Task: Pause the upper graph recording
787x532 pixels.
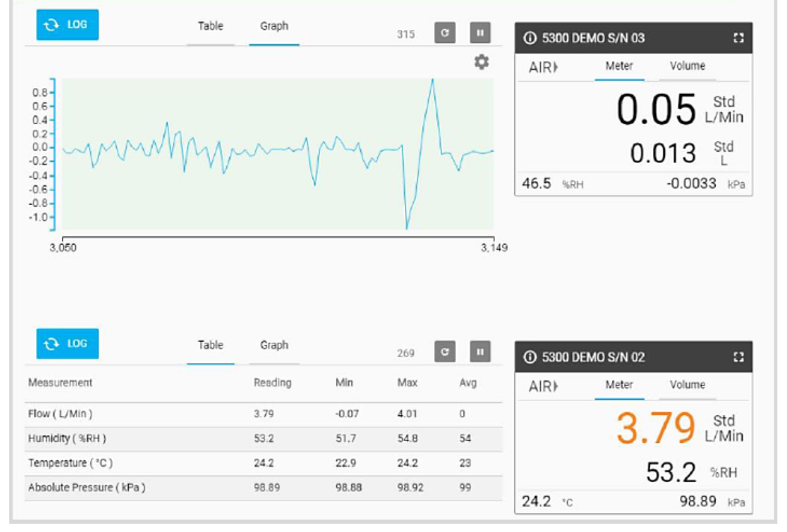Action: [480, 33]
